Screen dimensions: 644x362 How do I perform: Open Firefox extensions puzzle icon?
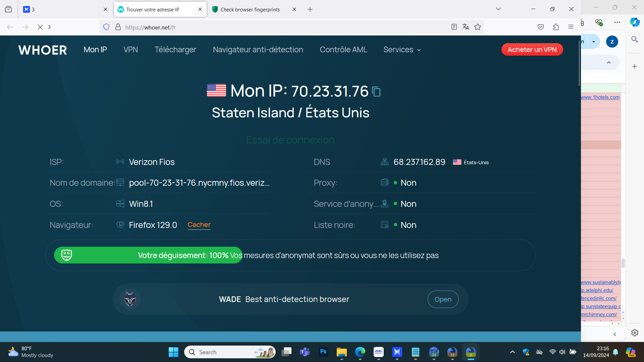[x=556, y=27]
